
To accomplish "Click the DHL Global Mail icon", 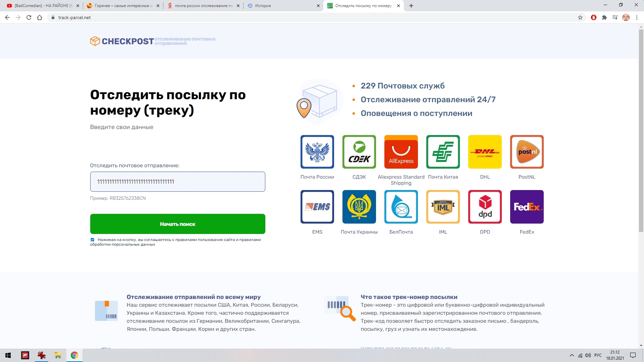I will coord(485,152).
